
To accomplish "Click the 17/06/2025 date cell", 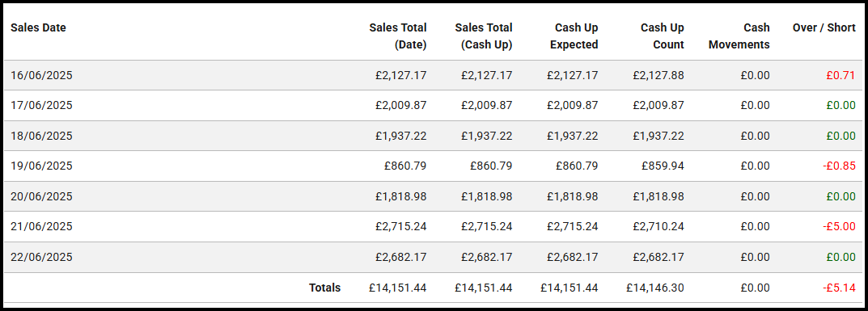I will [x=41, y=105].
